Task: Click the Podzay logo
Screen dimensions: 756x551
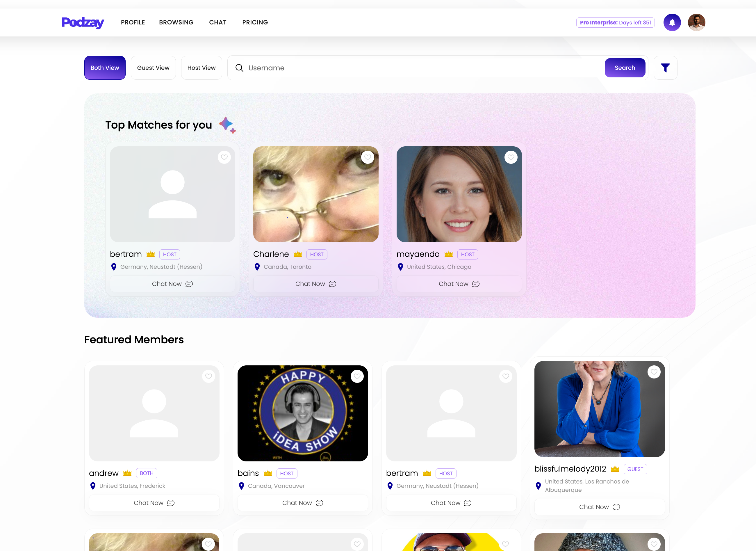Action: tap(83, 22)
